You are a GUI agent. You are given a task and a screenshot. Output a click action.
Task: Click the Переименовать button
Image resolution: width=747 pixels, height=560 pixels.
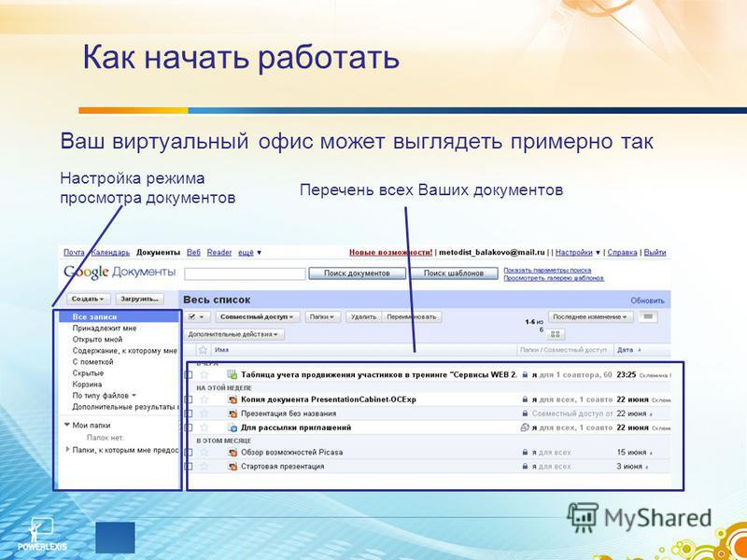(412, 316)
